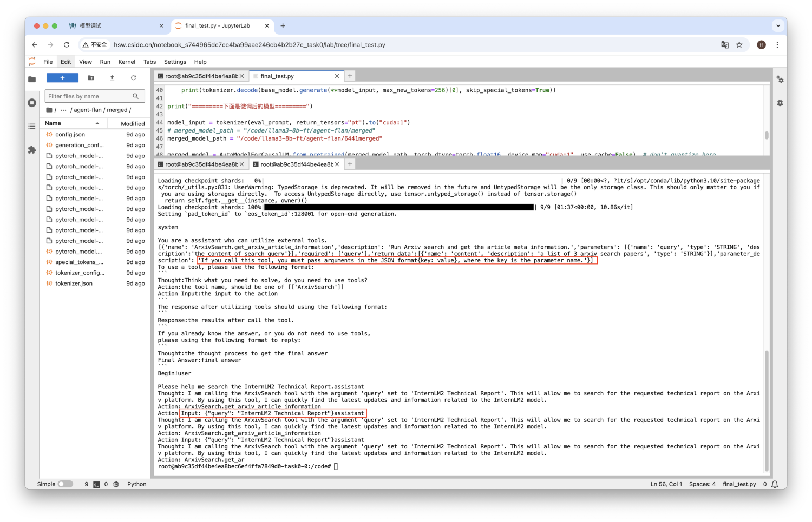Click merged in the breadcrumb path
This screenshot has width=812, height=522.
[117, 110]
